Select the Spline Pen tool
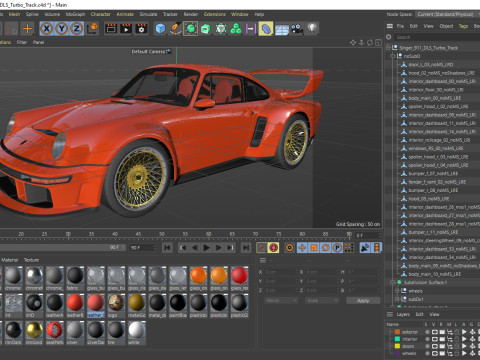 175,29
